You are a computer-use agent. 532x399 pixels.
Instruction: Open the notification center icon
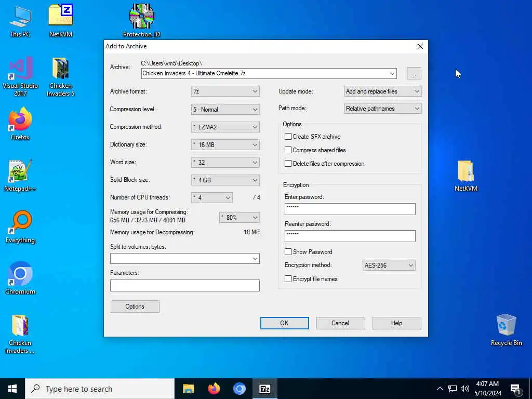(516, 389)
